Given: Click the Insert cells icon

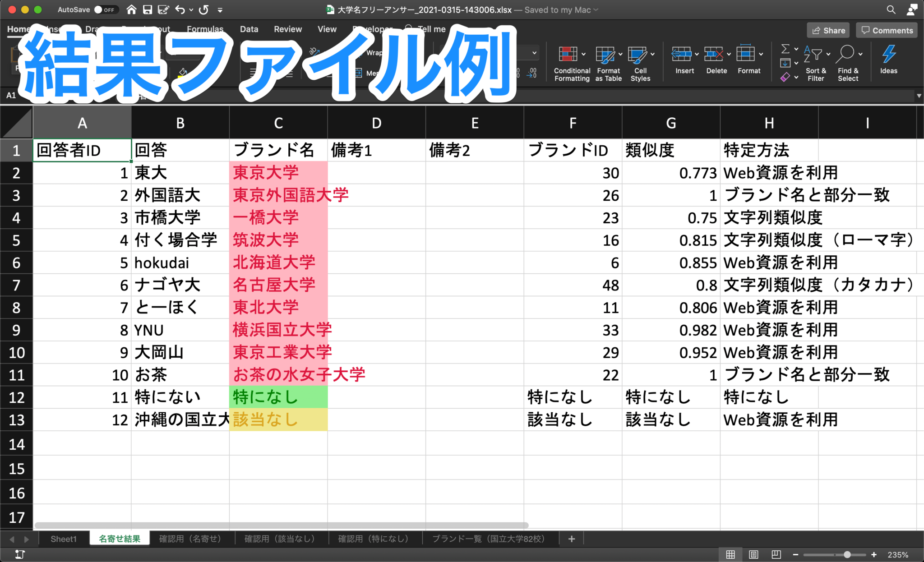Looking at the screenshot, I should point(681,54).
